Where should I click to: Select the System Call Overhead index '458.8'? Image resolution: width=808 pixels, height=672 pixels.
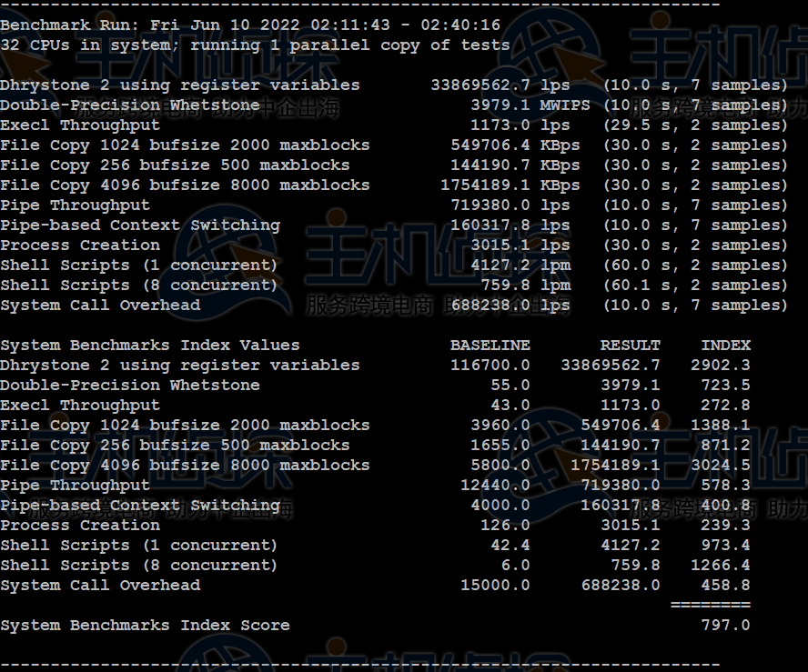[x=725, y=586]
